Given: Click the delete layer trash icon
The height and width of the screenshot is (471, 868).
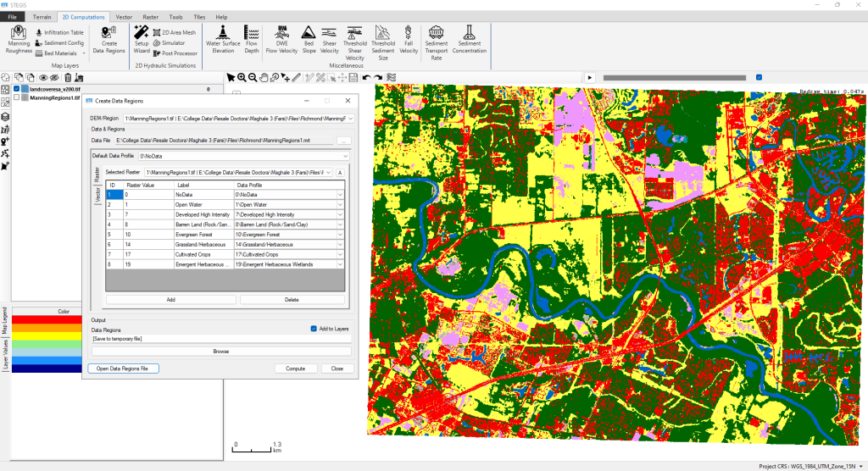Looking at the screenshot, I should (68, 78).
